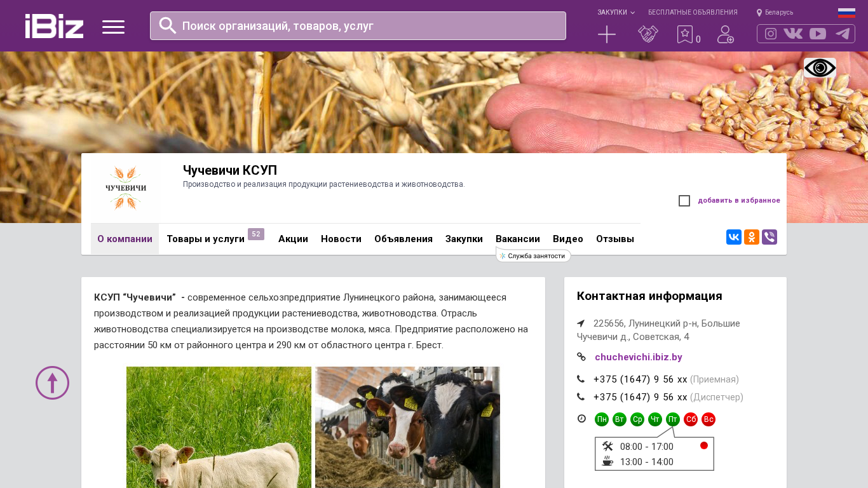Open favorites bookmark star icon
The image size is (868, 488).
pyautogui.click(x=685, y=34)
